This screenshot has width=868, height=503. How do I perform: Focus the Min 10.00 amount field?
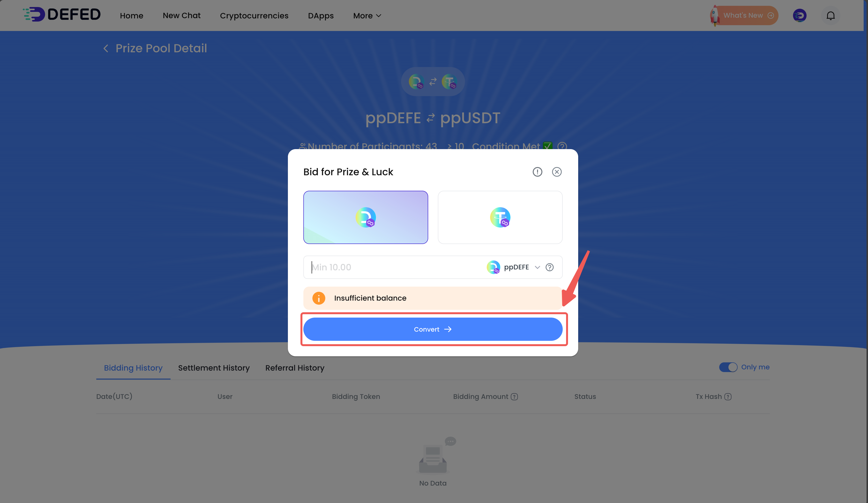(394, 267)
